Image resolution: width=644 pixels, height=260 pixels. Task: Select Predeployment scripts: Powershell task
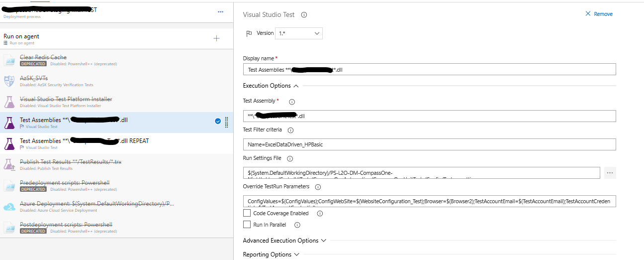pyautogui.click(x=116, y=185)
